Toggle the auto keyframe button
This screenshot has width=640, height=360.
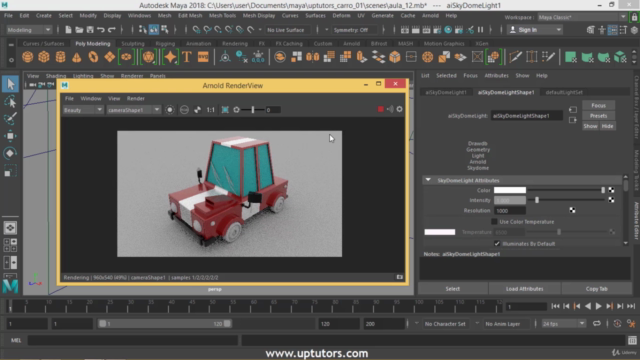[x=617, y=324]
